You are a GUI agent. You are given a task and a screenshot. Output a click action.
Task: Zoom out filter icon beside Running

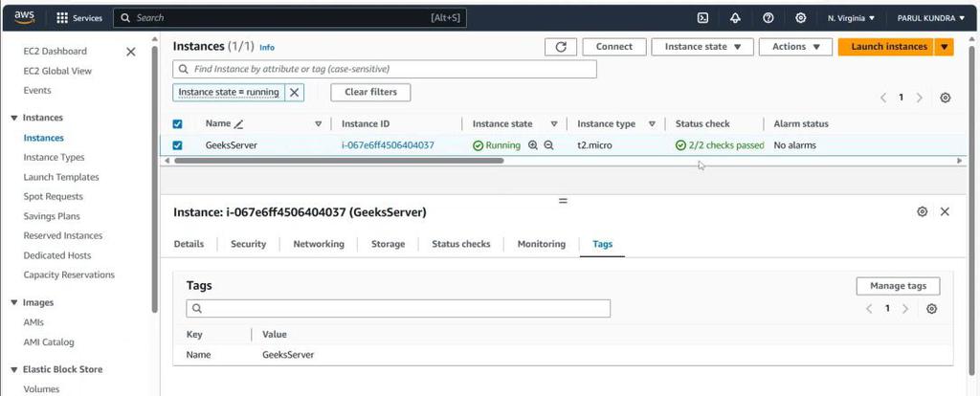click(548, 144)
